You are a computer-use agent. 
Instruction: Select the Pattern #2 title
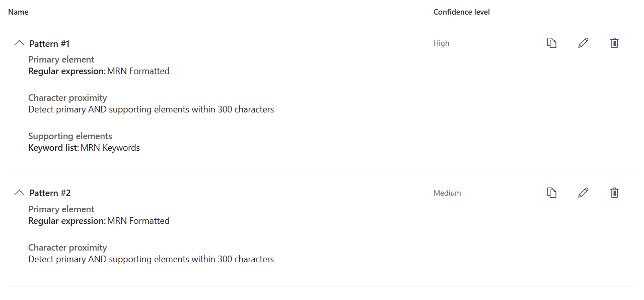(50, 193)
